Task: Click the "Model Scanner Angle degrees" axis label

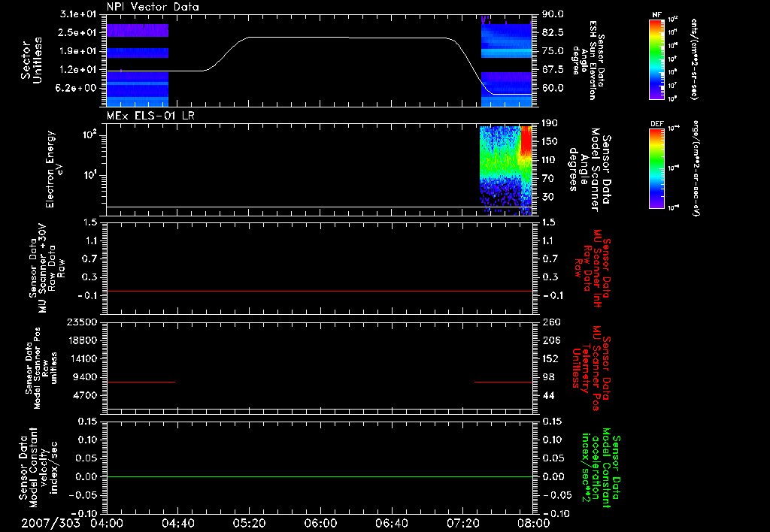Action: tap(590, 169)
